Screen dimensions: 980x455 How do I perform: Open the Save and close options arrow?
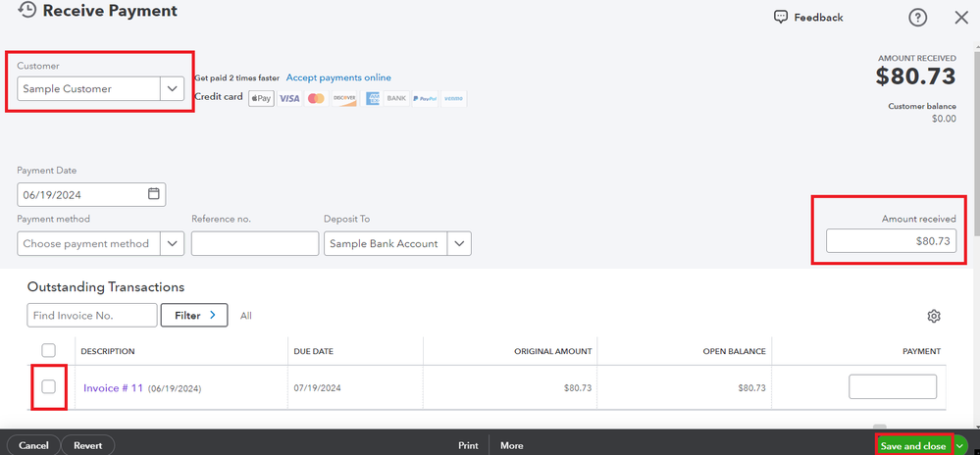(x=960, y=445)
